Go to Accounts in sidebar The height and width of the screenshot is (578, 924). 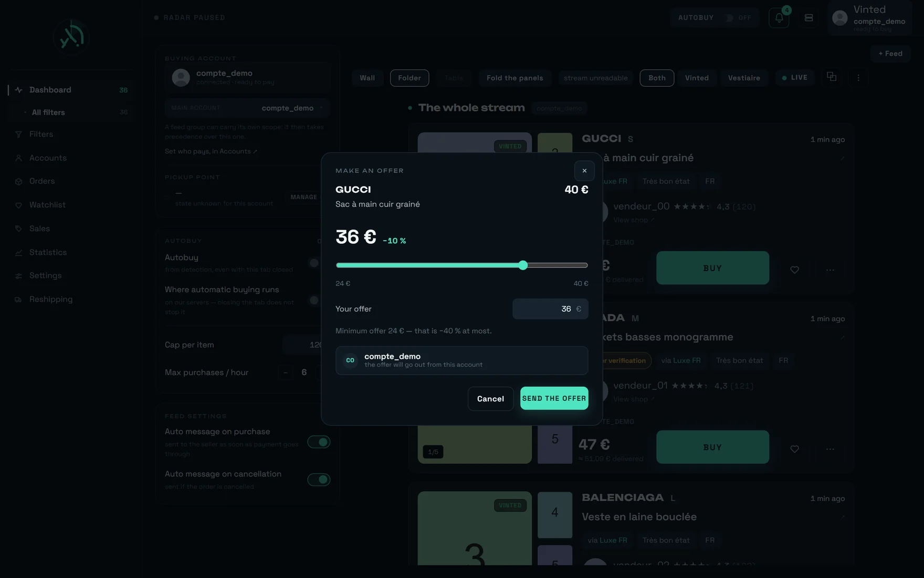(x=71, y=158)
